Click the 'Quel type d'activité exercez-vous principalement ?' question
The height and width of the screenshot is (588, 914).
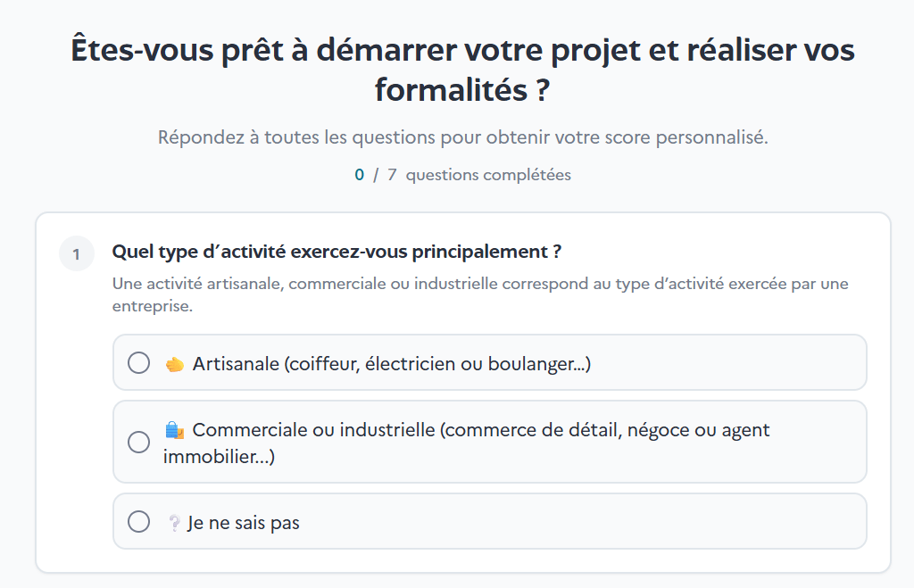pyautogui.click(x=337, y=253)
